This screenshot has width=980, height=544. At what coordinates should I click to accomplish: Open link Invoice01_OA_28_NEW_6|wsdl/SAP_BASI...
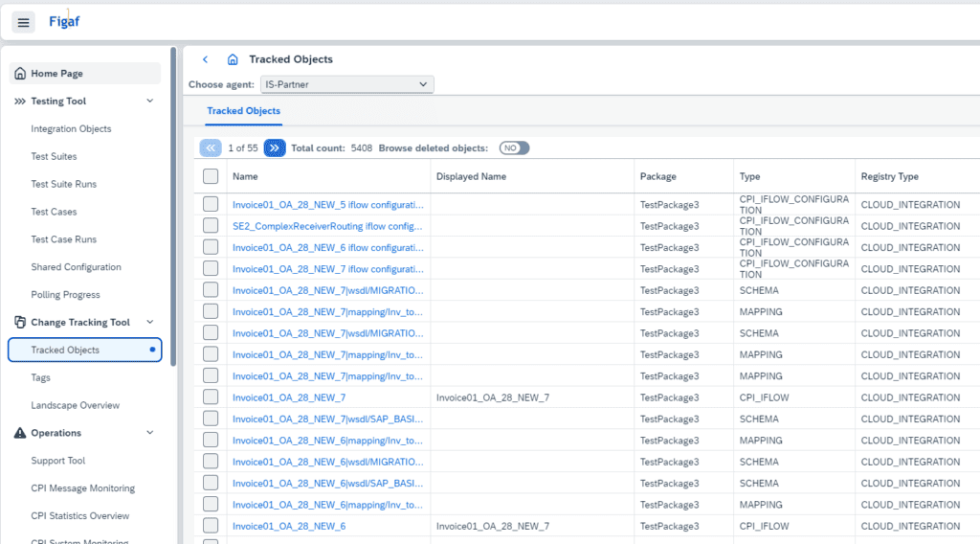[x=327, y=484]
